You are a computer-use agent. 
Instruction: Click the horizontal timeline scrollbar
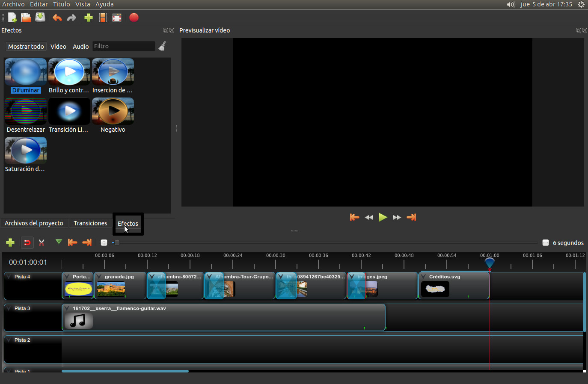tap(125, 371)
